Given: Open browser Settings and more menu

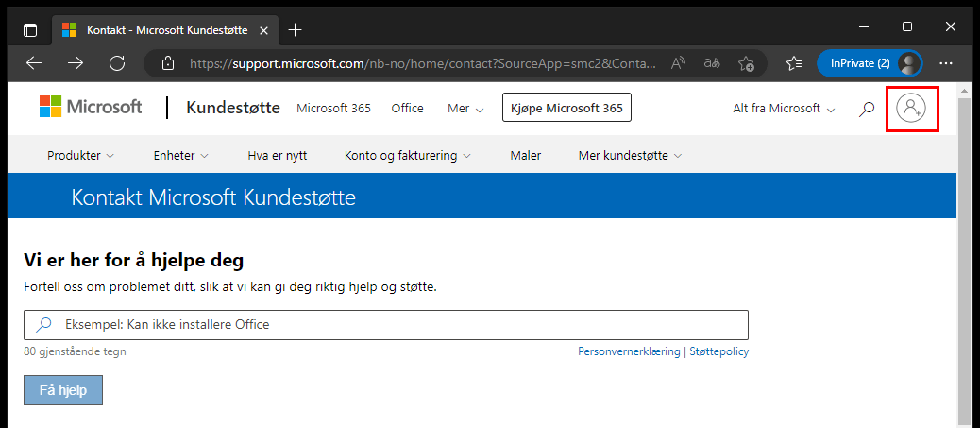Looking at the screenshot, I should [946, 63].
